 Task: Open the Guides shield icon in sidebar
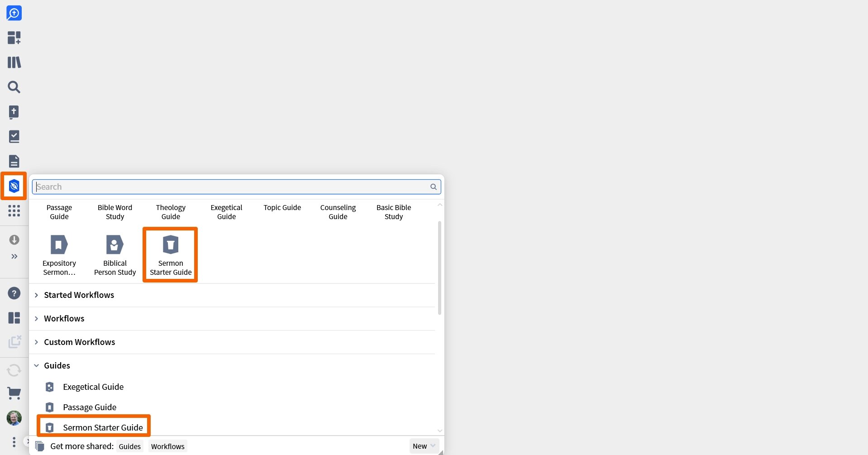(x=14, y=186)
